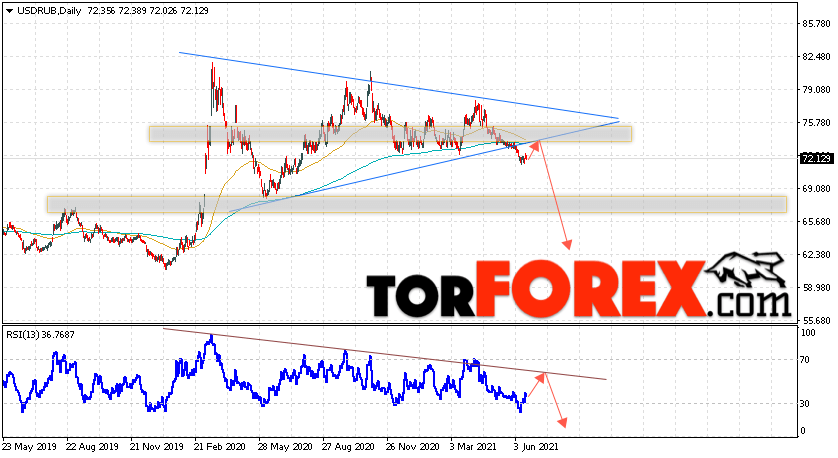
Task: Click the 85.780 price axis value
Action: pyautogui.click(x=816, y=24)
